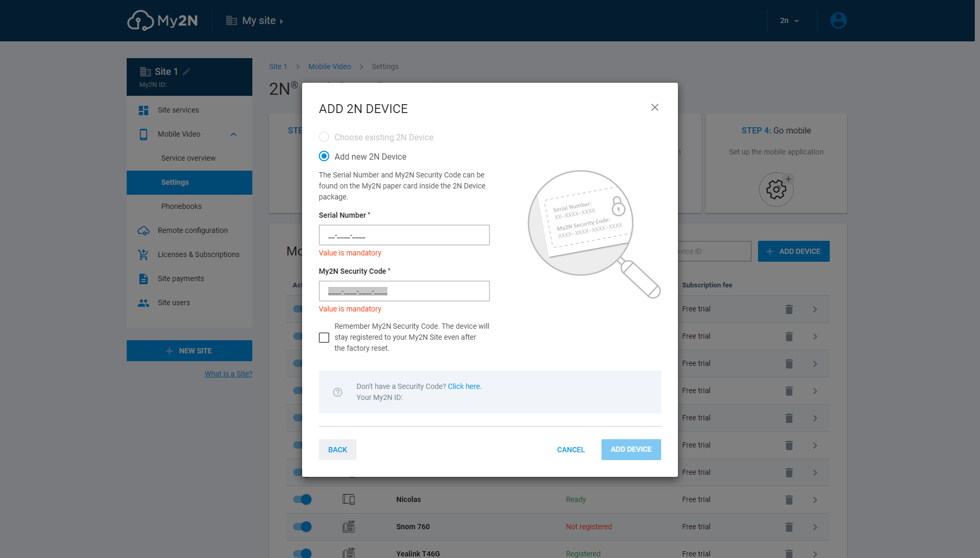The width and height of the screenshot is (980, 558).
Task: Click the delete trash icon in Nicolas row
Action: (789, 500)
